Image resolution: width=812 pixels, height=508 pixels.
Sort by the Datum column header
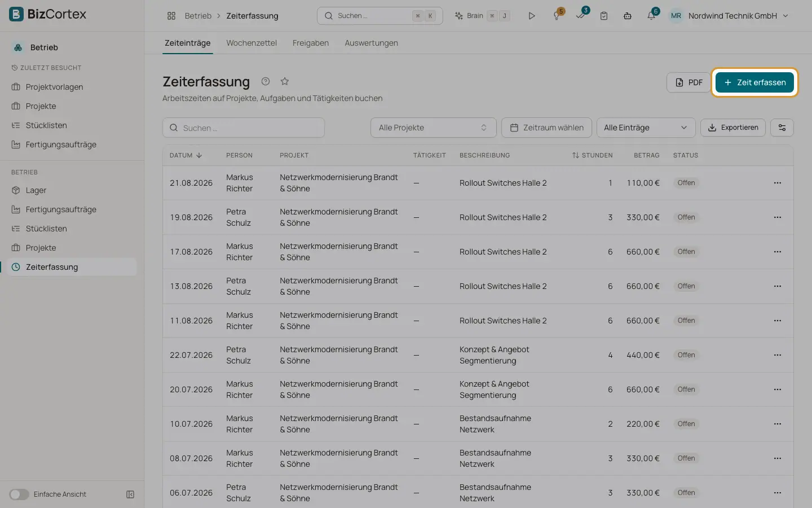tap(186, 155)
